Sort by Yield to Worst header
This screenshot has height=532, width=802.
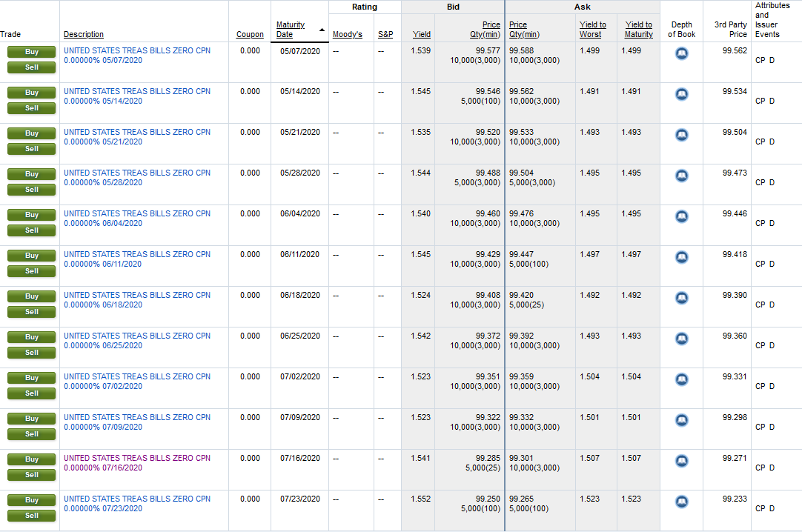592,30
